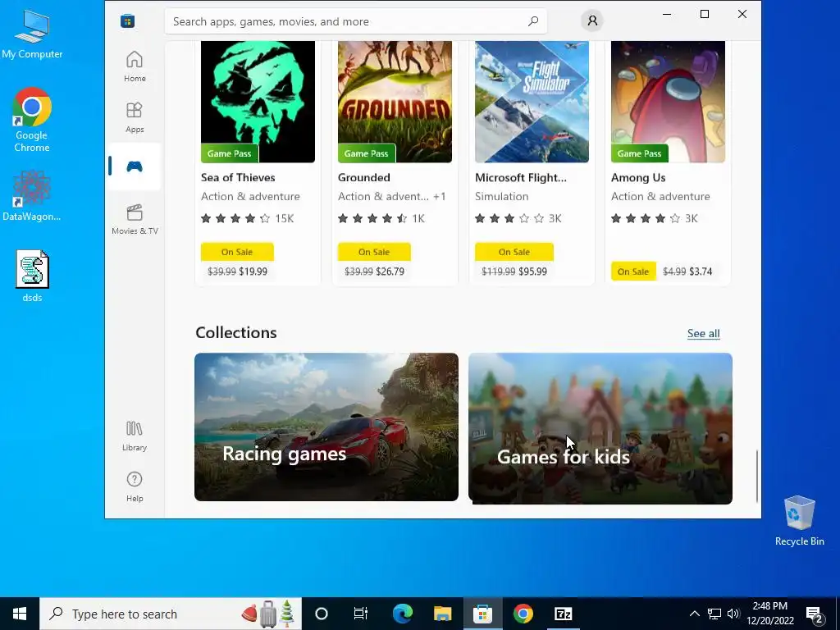Click the $95.99 Flight Simulator price

[532, 271]
